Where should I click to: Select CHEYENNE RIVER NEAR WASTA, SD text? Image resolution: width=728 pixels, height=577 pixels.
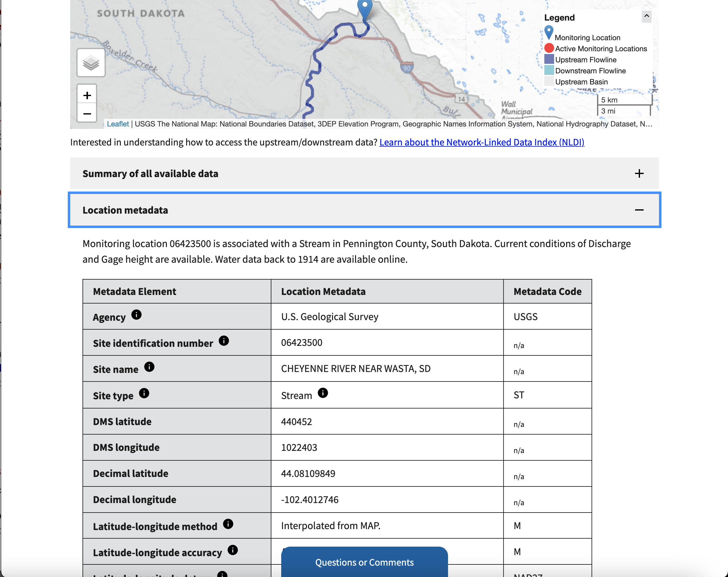(x=356, y=368)
